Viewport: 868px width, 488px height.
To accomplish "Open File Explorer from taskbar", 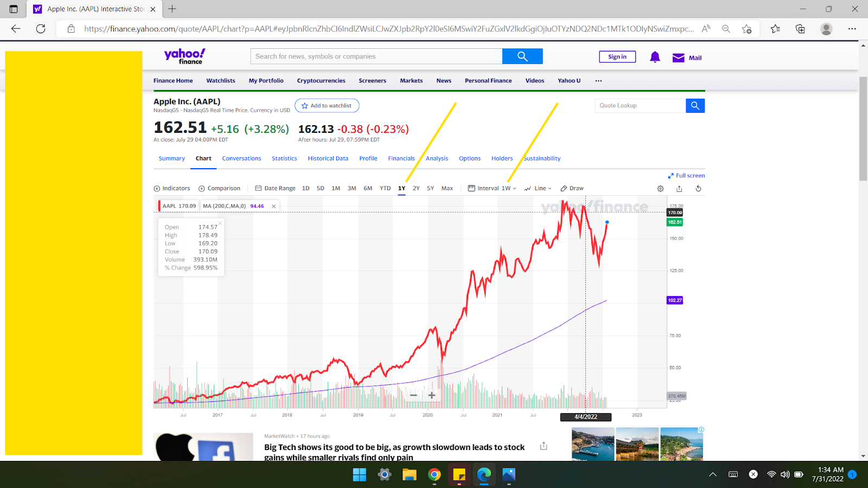I will click(409, 475).
